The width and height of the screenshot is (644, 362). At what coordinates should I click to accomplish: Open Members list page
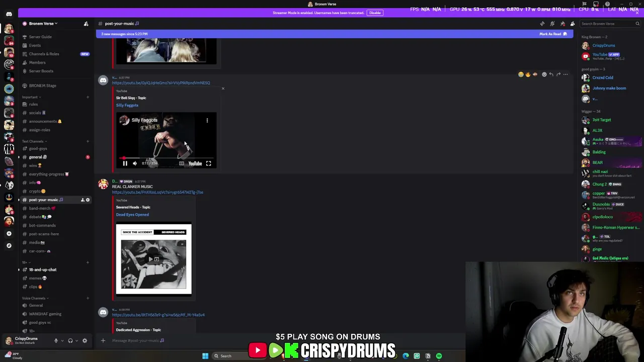[x=55, y=62]
